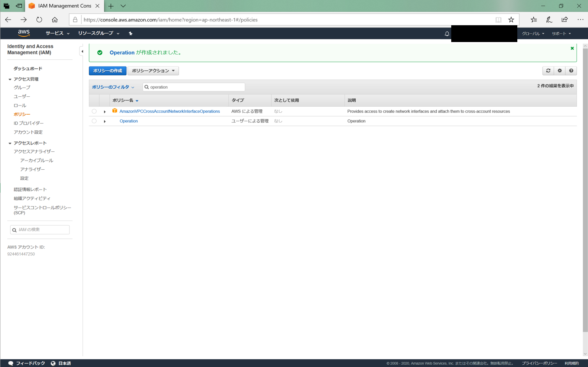Collapse the アクセスレポート section
This screenshot has height=367, width=588.
click(10, 143)
